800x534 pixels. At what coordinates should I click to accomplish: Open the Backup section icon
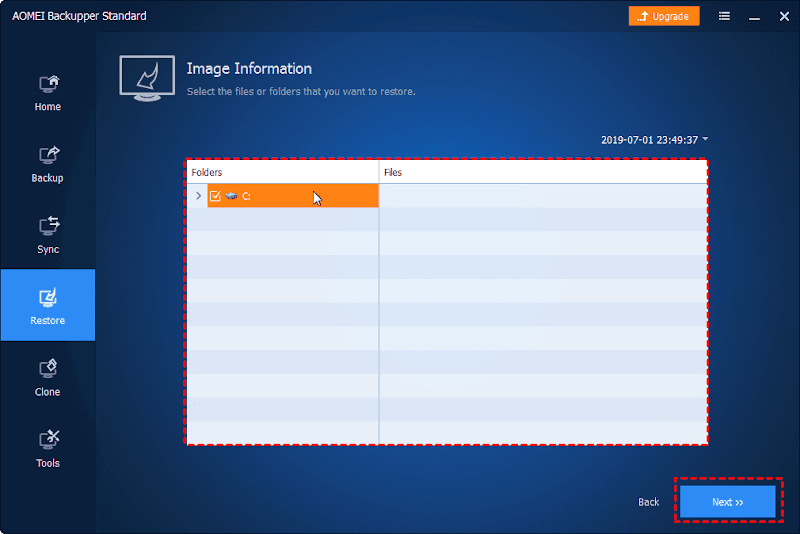pos(48,156)
